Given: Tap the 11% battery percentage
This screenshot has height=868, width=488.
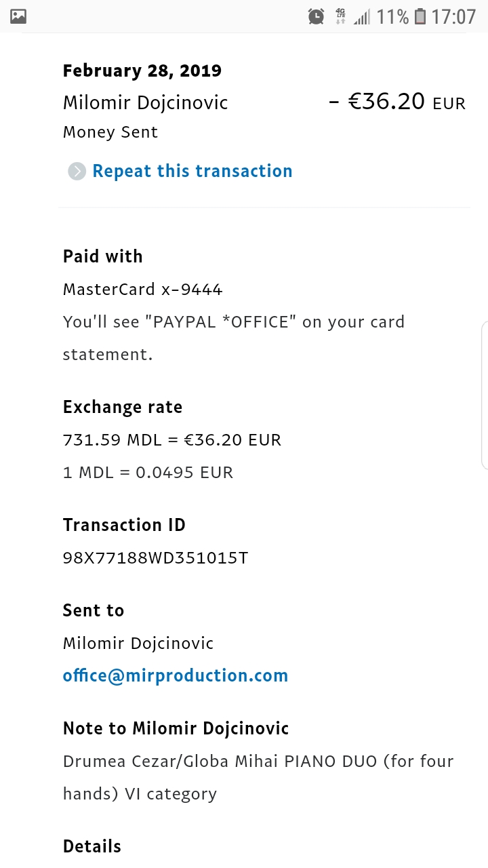Looking at the screenshot, I should click(392, 16).
